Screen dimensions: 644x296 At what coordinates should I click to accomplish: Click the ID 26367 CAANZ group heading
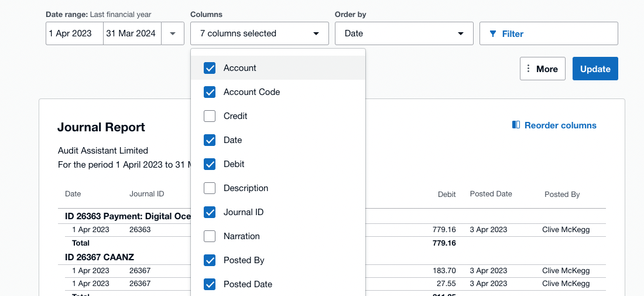[x=100, y=257]
